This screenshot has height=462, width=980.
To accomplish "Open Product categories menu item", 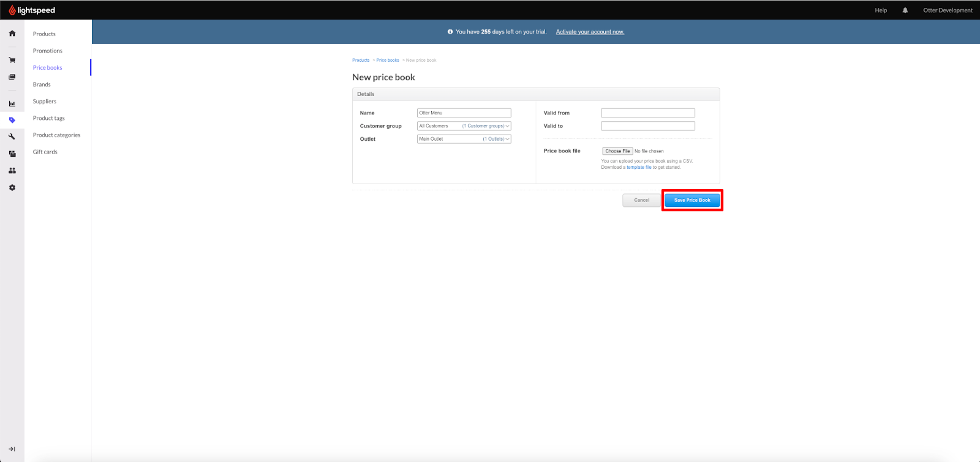I will [56, 135].
